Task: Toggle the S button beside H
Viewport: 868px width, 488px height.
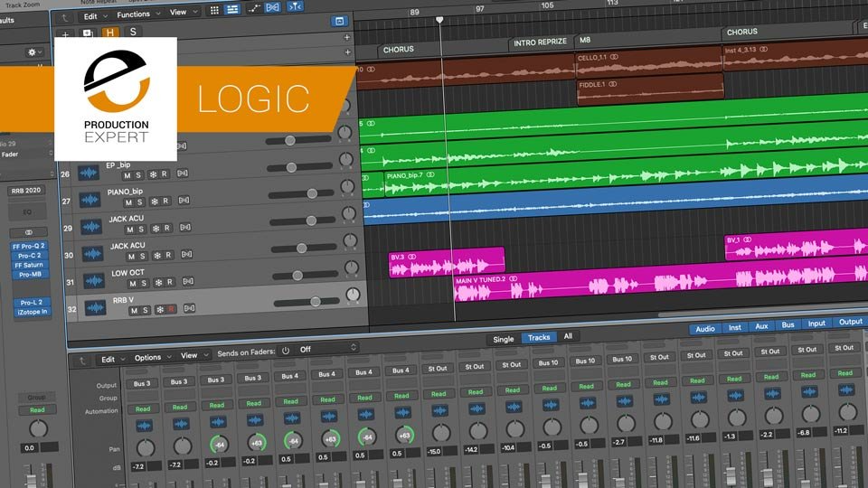Action: [x=133, y=32]
